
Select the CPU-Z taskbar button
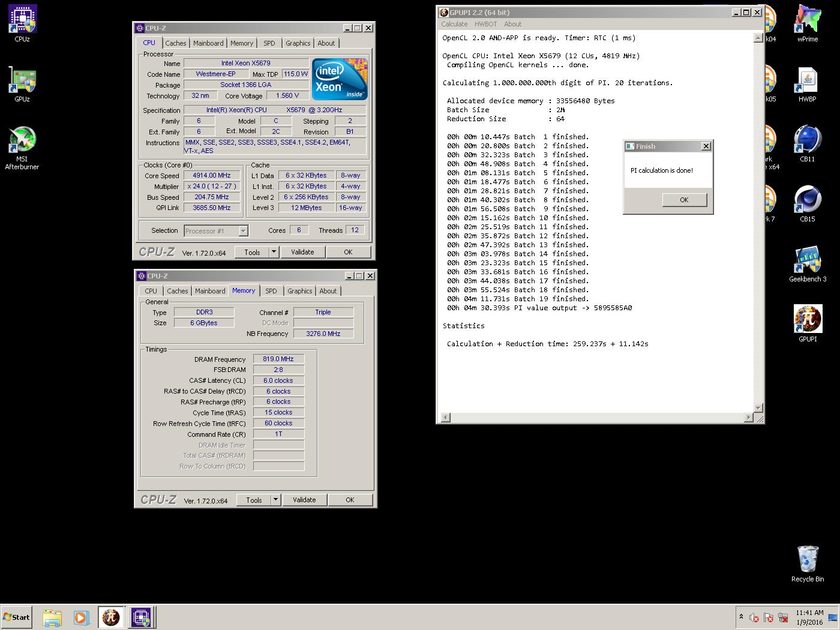[x=141, y=617]
